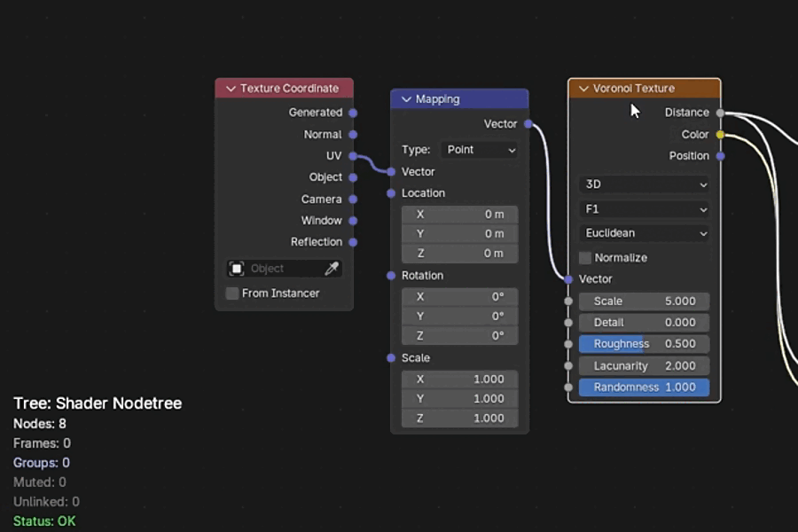Enable the Normalize checkbox

pyautogui.click(x=585, y=258)
